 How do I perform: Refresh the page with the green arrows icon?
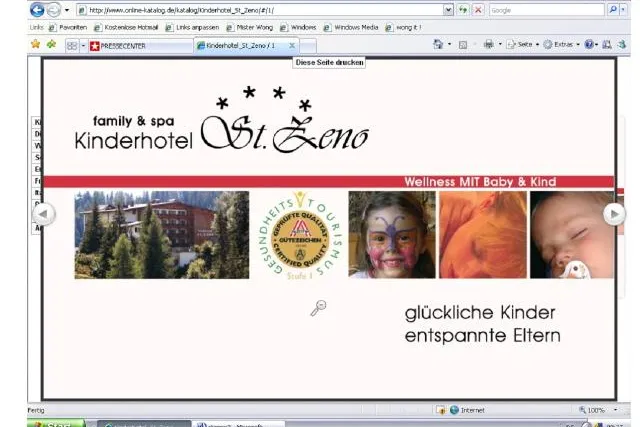click(x=463, y=10)
